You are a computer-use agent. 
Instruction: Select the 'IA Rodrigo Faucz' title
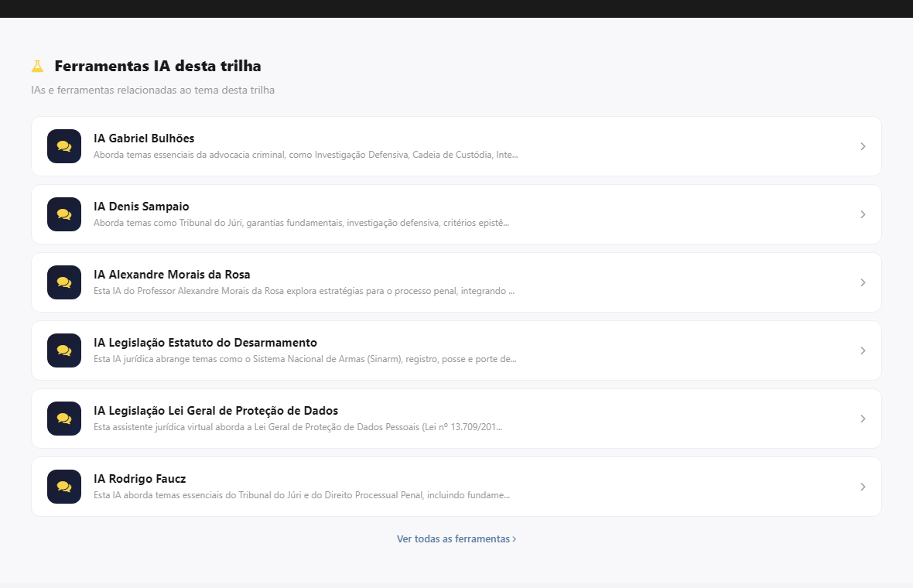140,479
